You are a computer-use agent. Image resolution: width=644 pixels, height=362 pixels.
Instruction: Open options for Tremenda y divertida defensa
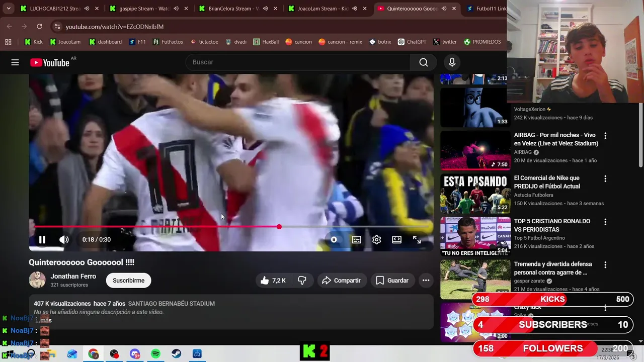point(605,264)
